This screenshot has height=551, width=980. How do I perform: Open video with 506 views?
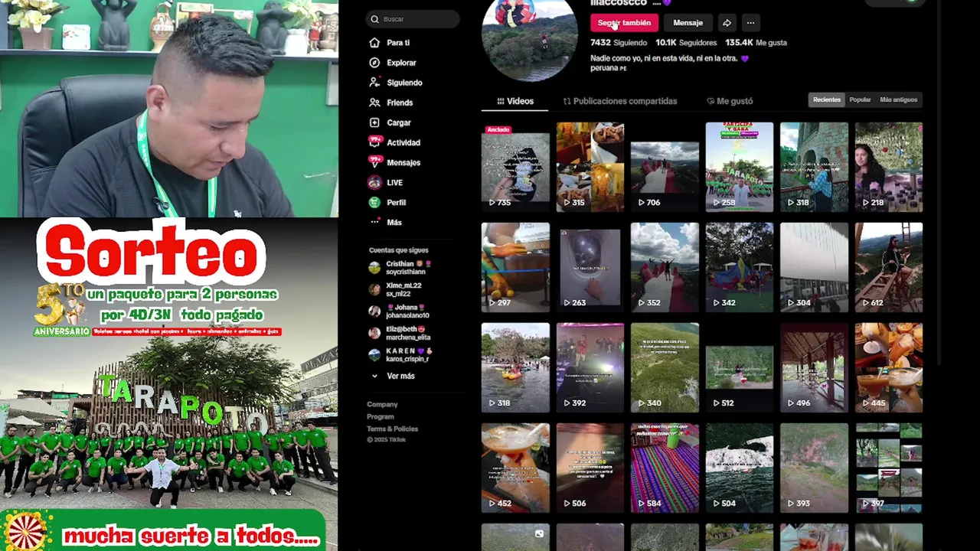590,468
